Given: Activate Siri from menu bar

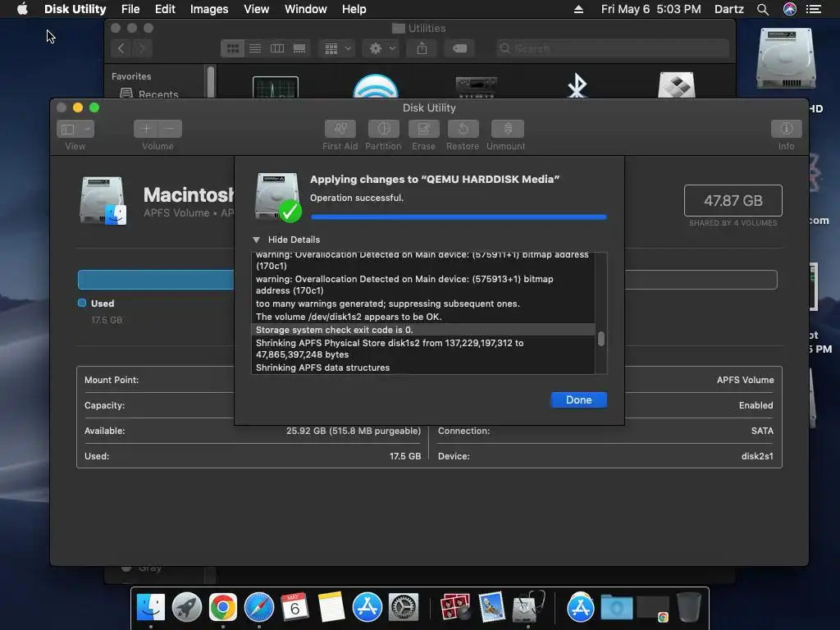Looking at the screenshot, I should point(790,9).
